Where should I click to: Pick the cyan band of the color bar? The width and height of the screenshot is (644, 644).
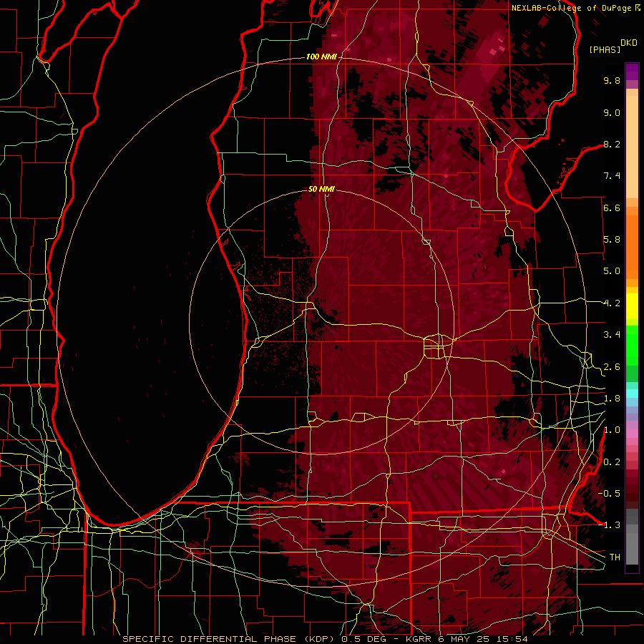point(632,394)
